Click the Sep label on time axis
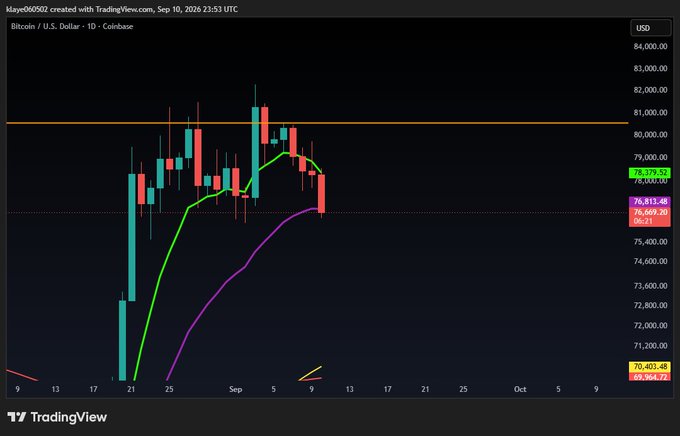The width and height of the screenshot is (680, 436). coord(235,390)
